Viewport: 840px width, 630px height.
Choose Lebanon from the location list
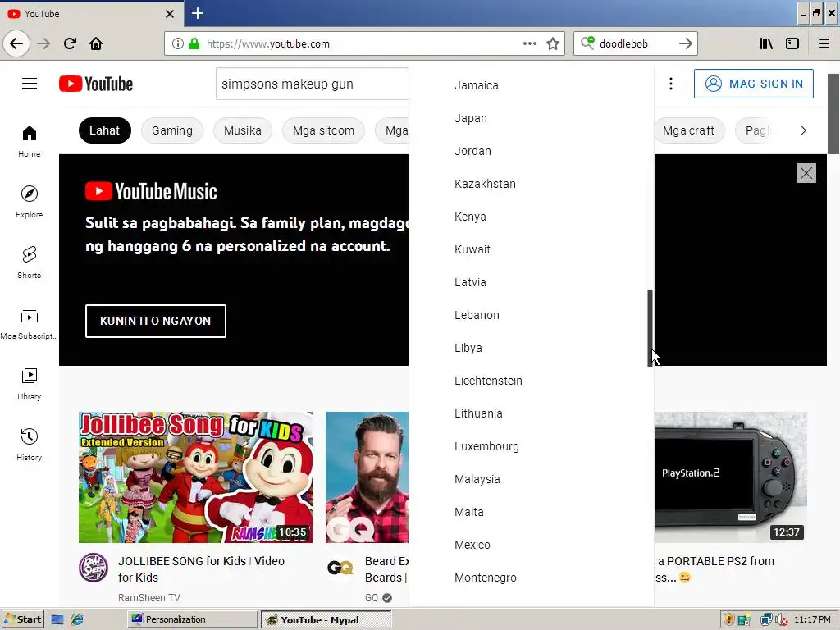[532, 315]
